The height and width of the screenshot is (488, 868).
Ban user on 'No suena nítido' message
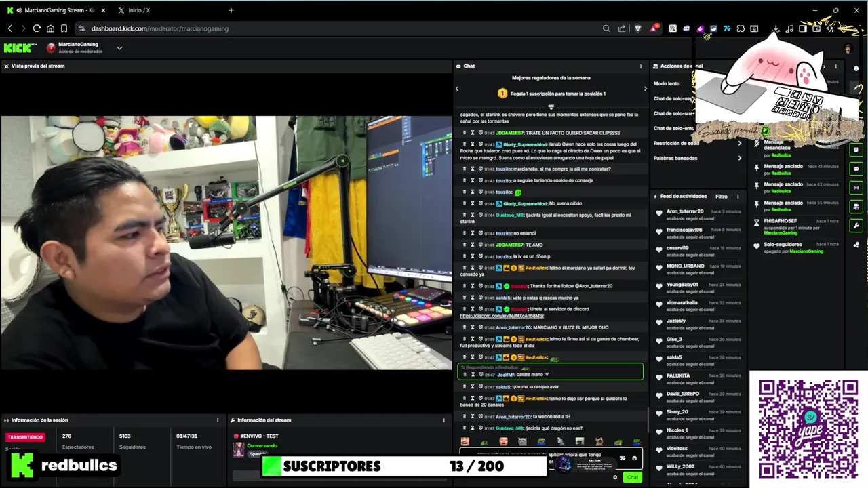click(480, 203)
